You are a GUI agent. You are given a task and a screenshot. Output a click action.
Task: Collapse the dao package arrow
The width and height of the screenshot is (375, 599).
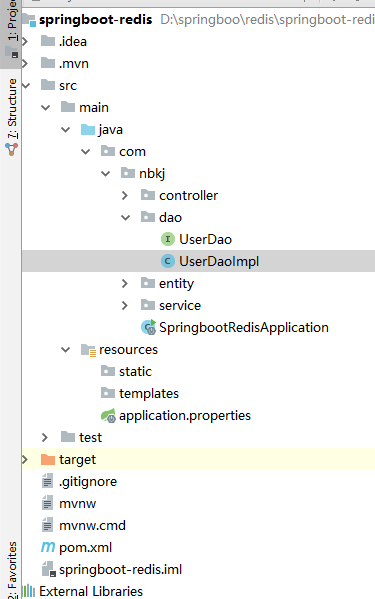(126, 217)
